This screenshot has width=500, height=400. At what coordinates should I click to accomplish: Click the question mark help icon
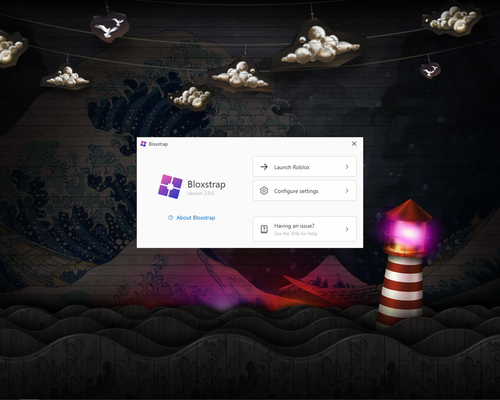click(264, 229)
